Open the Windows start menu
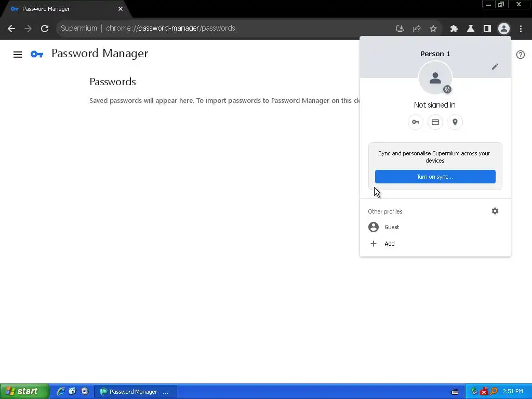 click(x=24, y=392)
